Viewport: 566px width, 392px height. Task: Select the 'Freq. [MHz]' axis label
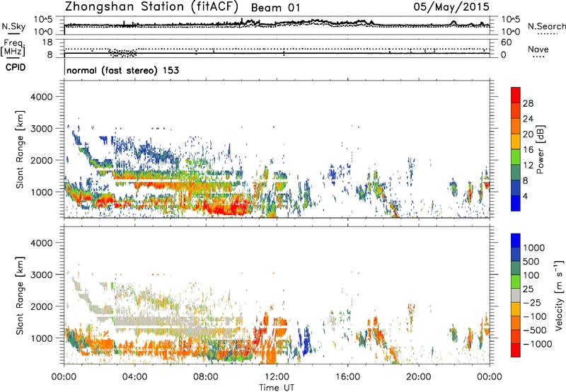(x=13, y=48)
